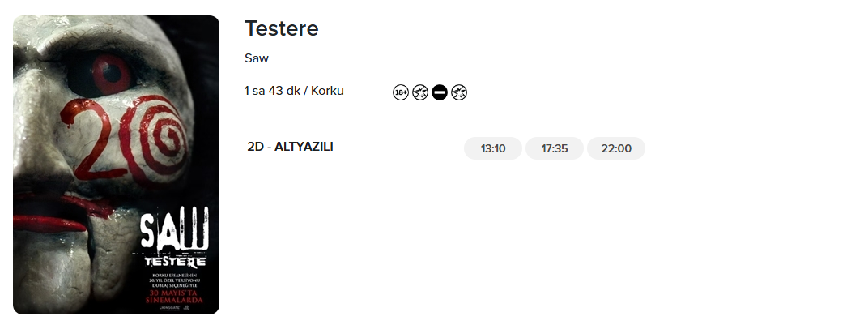
Task: Pick the 17:35 session time
Action: 555,149
